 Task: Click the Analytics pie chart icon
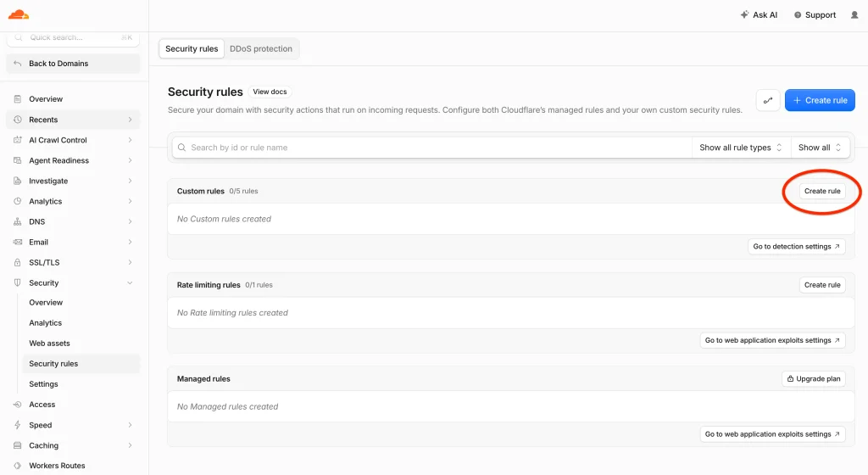pos(18,202)
